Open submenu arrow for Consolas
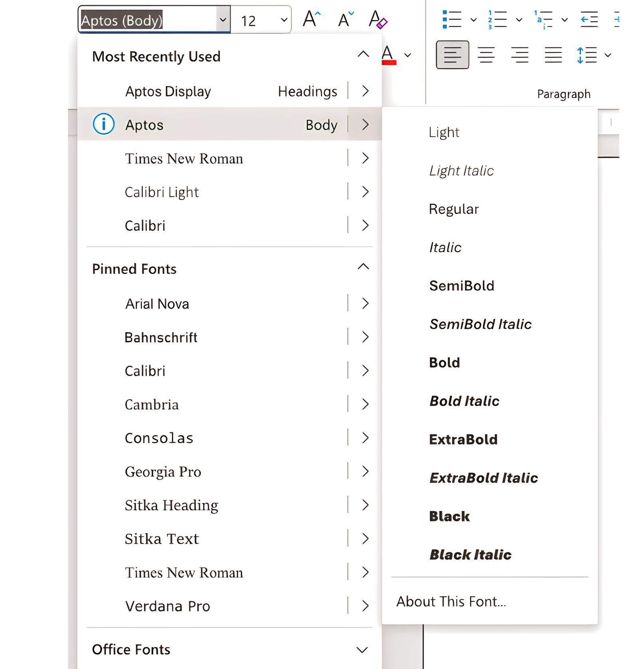 coord(365,438)
